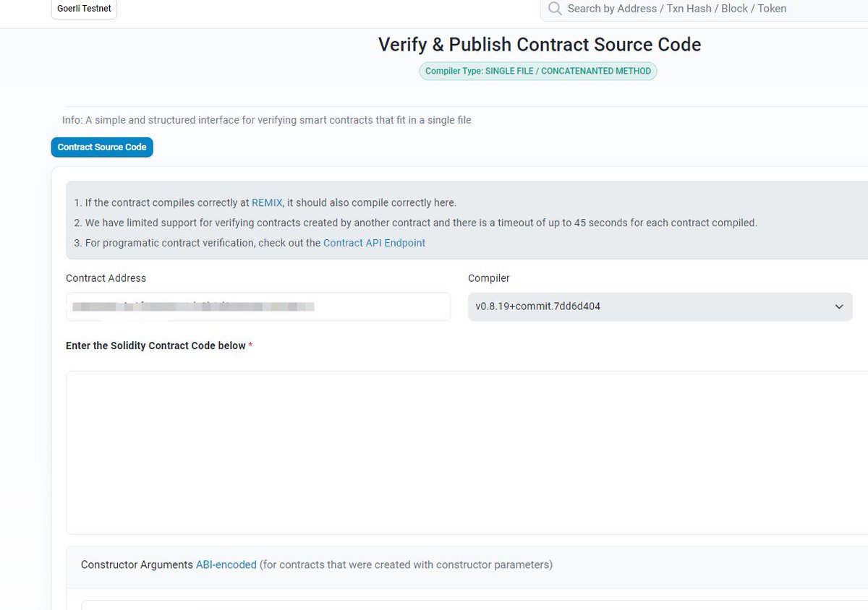Viewport: 868px width, 610px height.
Task: Click inside the Solidity Contract Code textarea
Action: (x=467, y=452)
